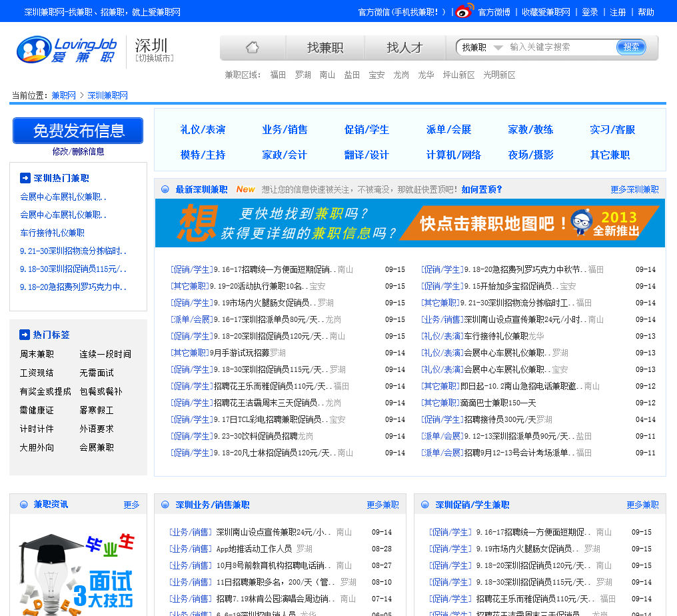Image resolution: width=677 pixels, height=616 pixels.
Task: Click the bullet icon beside 深圳促销/学生兼职
Action: 424,505
